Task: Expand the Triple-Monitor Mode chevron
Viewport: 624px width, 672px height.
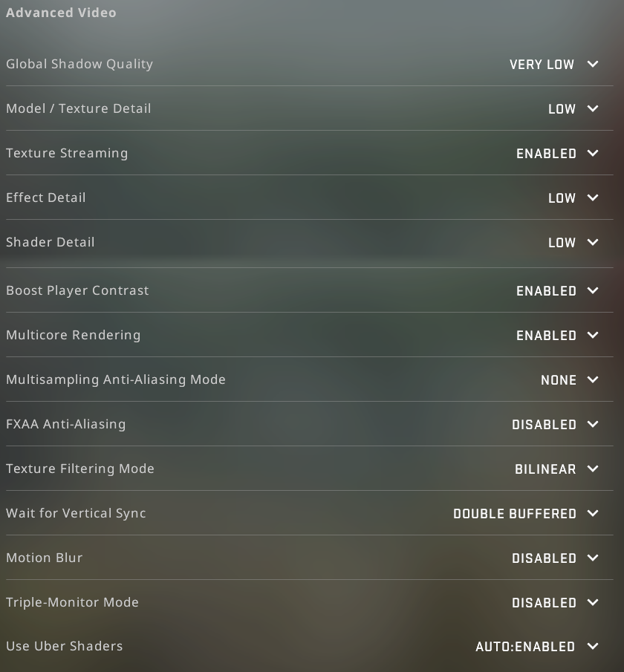Action: [593, 602]
